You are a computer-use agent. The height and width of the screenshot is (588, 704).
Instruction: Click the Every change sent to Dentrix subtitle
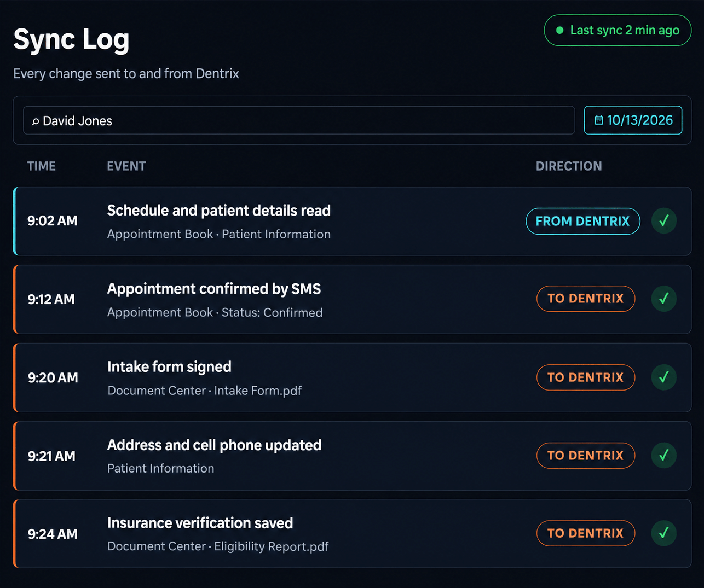[126, 74]
